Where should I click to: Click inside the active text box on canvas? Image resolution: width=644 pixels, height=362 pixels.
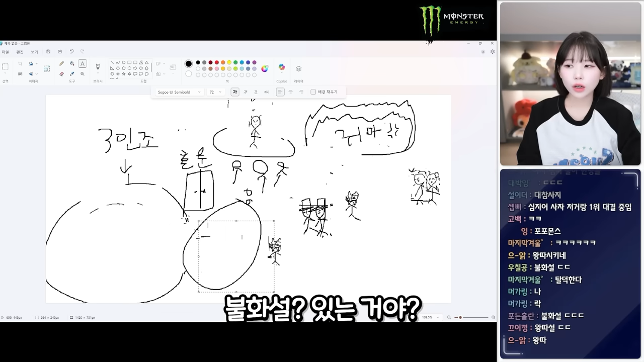(236, 256)
